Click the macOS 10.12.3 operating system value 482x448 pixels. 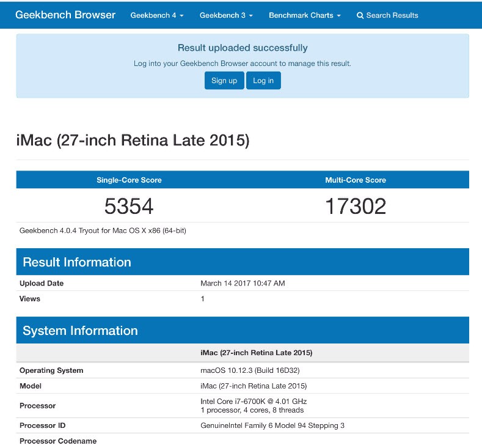click(250, 370)
